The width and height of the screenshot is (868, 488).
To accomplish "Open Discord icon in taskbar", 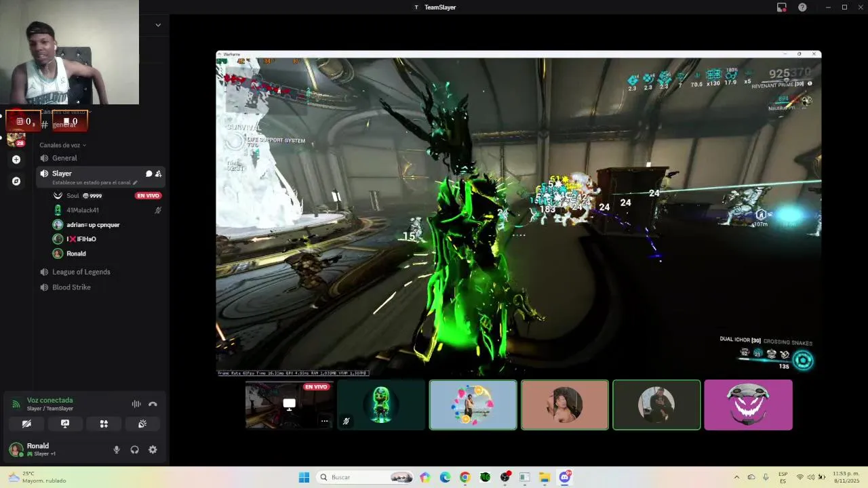I will [x=565, y=477].
